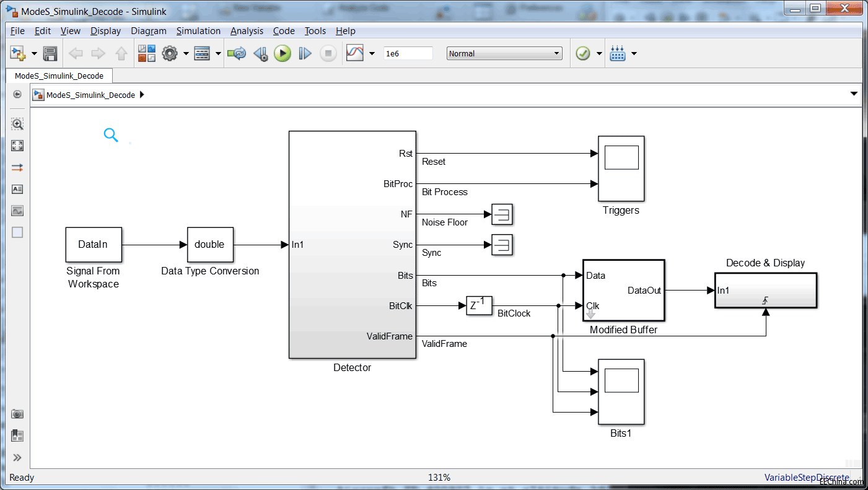Select the Sync terminator block
Screen dimensions: 868x490
[x=502, y=245]
